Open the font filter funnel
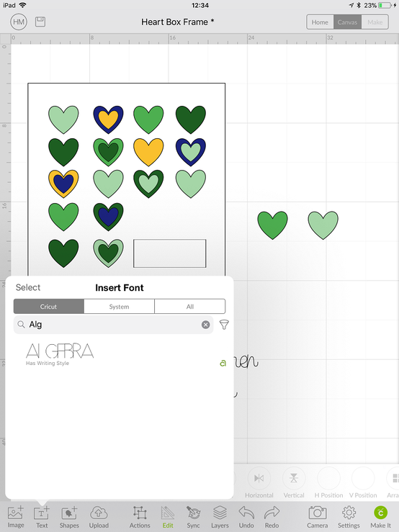 click(224, 325)
